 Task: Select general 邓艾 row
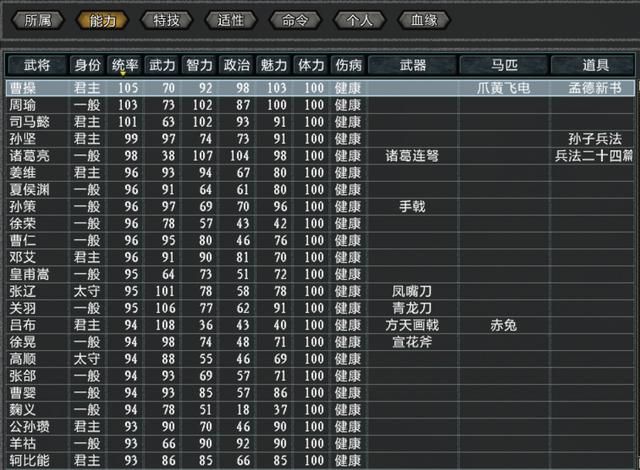pos(320,257)
